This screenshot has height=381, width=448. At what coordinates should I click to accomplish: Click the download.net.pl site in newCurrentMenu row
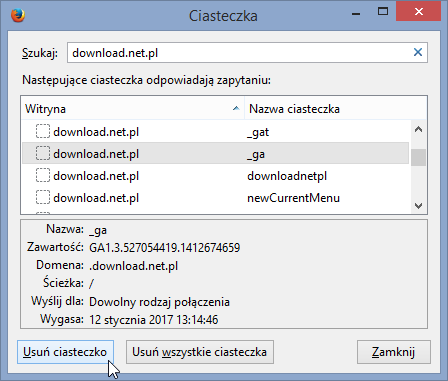click(x=96, y=198)
